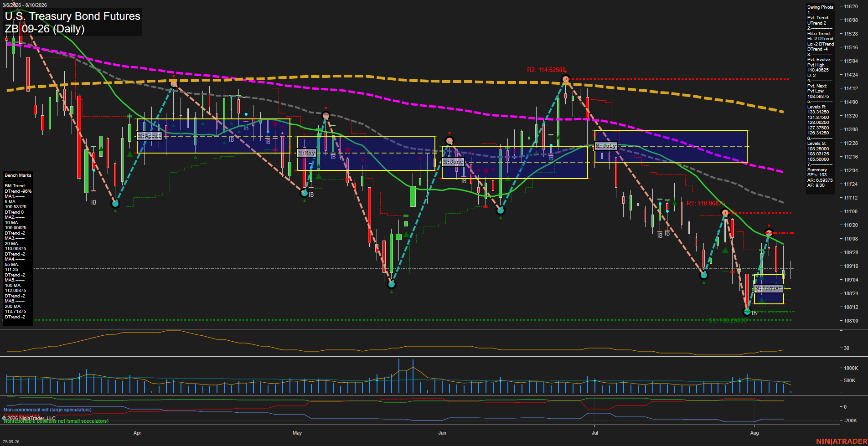The height and width of the screenshot is (446, 868).
Task: Click the May label on the time axis
Action: 297,433
